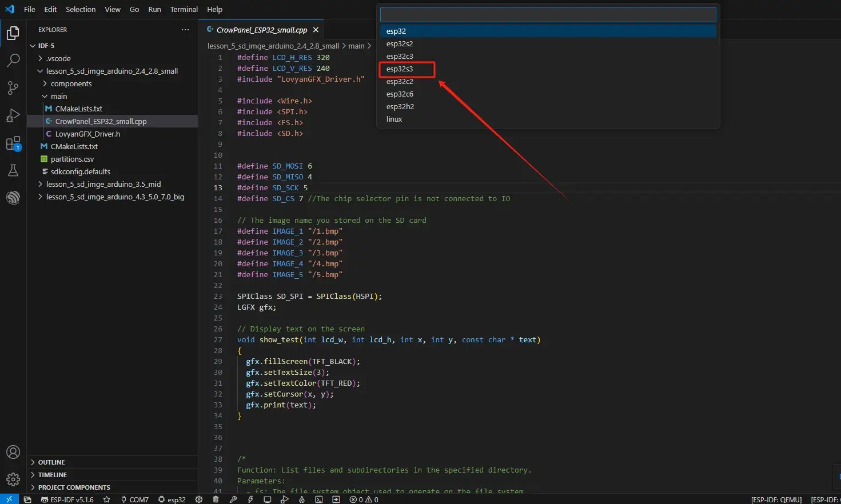Choose the esp32c6 target option
This screenshot has width=841, height=504.
tap(400, 94)
